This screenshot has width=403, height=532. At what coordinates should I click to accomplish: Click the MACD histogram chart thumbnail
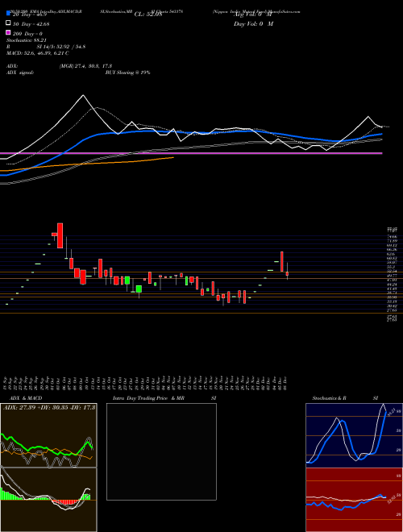pyautogui.click(x=48, y=500)
